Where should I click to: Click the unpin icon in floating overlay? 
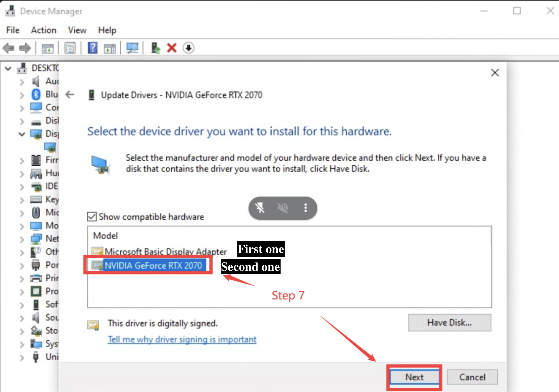(x=260, y=208)
